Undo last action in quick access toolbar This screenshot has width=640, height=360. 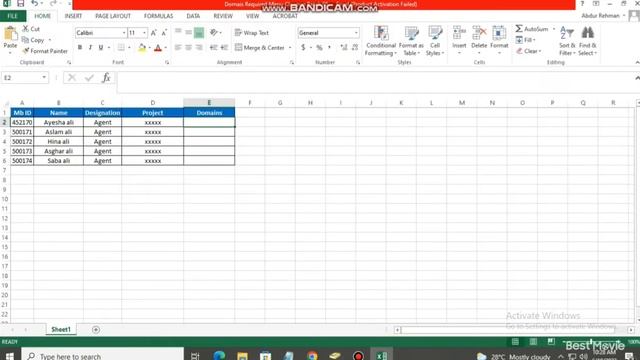click(35, 4)
